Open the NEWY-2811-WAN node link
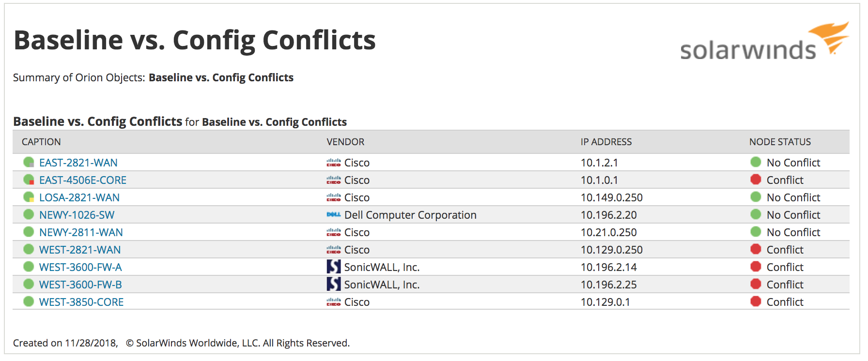The width and height of the screenshot is (868, 361). tap(81, 232)
